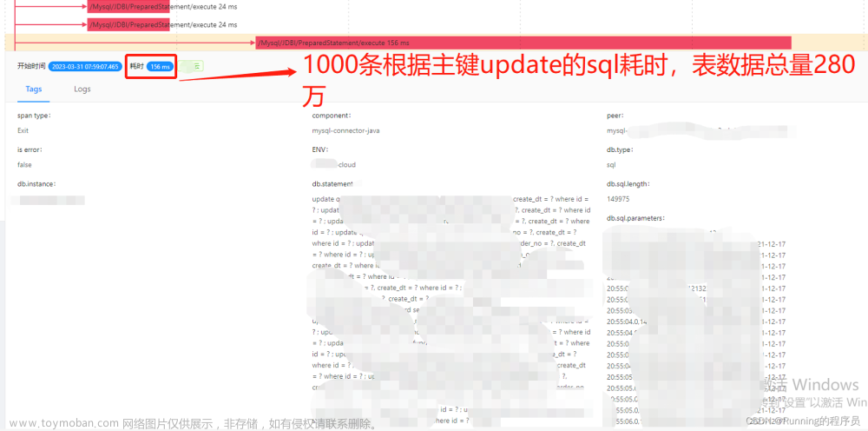This screenshot has width=868, height=431.
Task: Click the db.statement label
Action: (x=333, y=184)
